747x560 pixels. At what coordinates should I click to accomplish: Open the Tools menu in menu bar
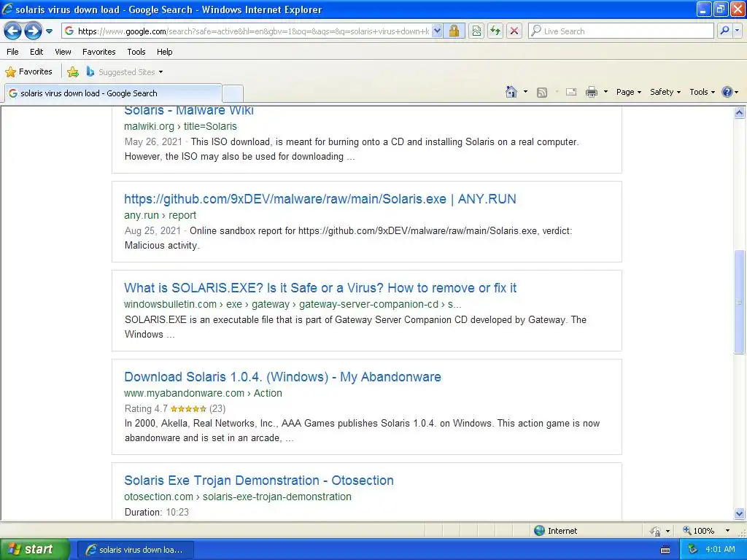click(136, 52)
